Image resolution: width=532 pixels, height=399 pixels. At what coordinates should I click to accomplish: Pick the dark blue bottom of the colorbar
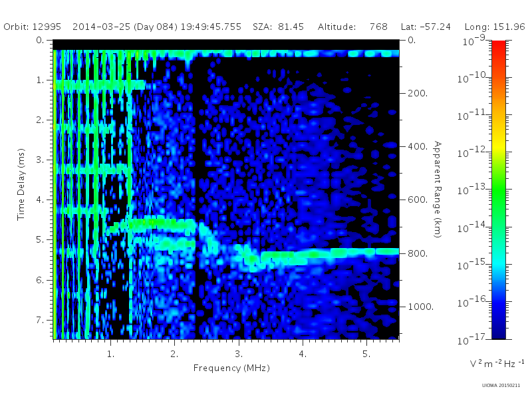click(x=498, y=334)
